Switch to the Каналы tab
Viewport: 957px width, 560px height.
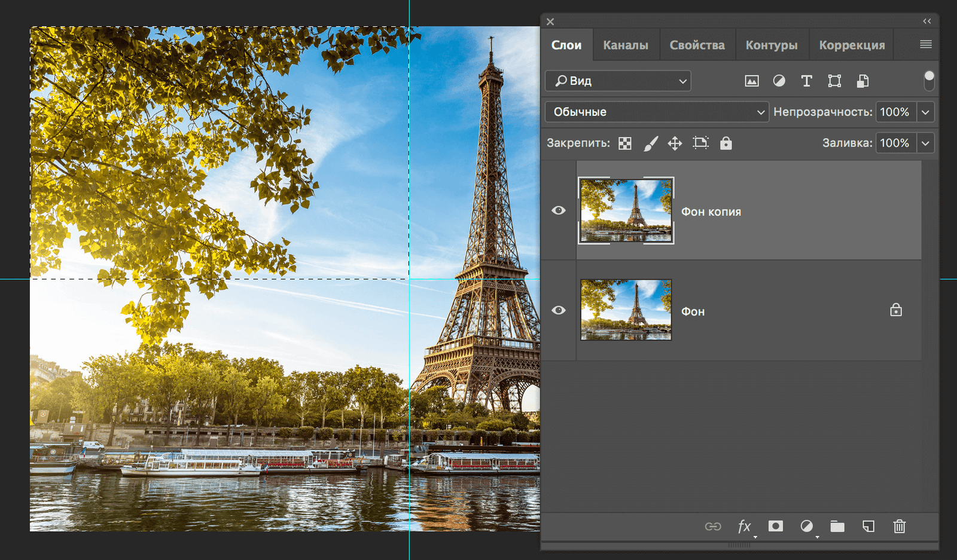click(x=626, y=45)
